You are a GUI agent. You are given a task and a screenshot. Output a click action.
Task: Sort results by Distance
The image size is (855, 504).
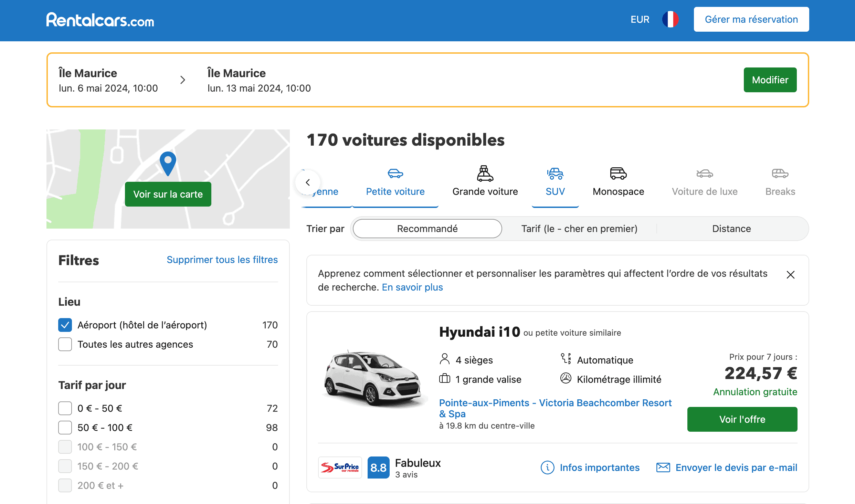[731, 229]
